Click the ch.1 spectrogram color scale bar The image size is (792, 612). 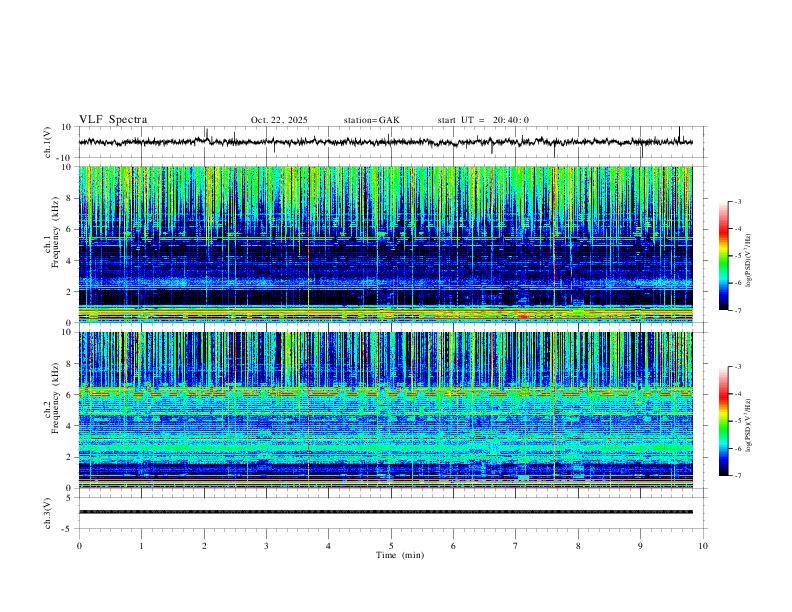(724, 256)
